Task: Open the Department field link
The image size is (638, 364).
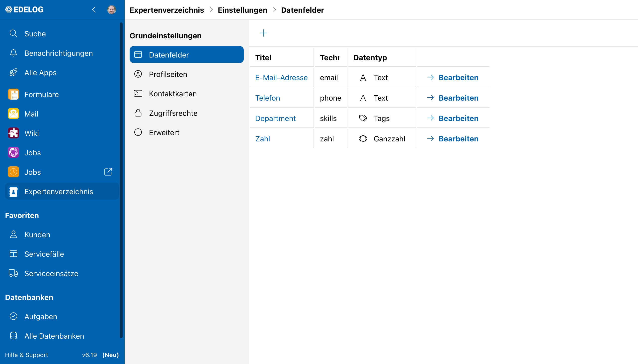Action: tap(275, 118)
